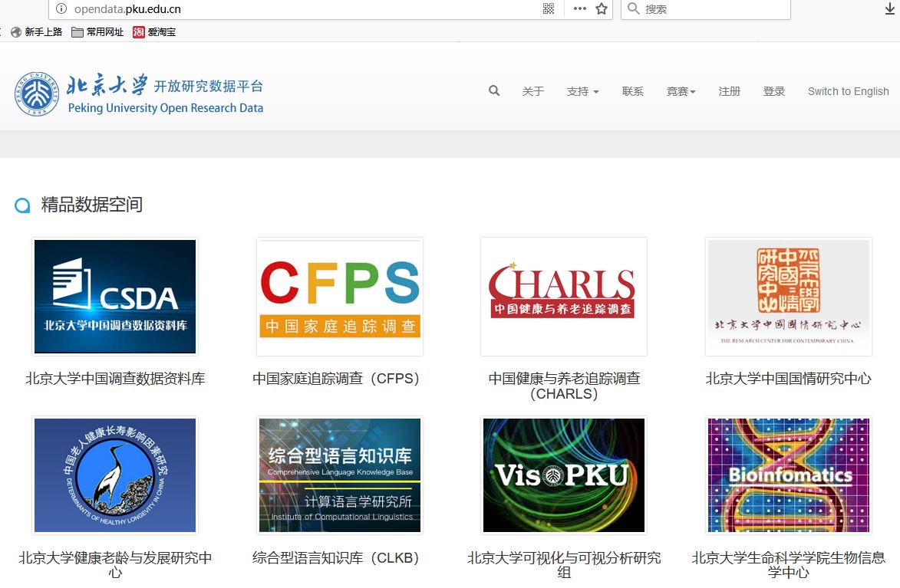Open the CSDA dataverse thumbnail
This screenshot has height=588, width=900.
pyautogui.click(x=115, y=297)
